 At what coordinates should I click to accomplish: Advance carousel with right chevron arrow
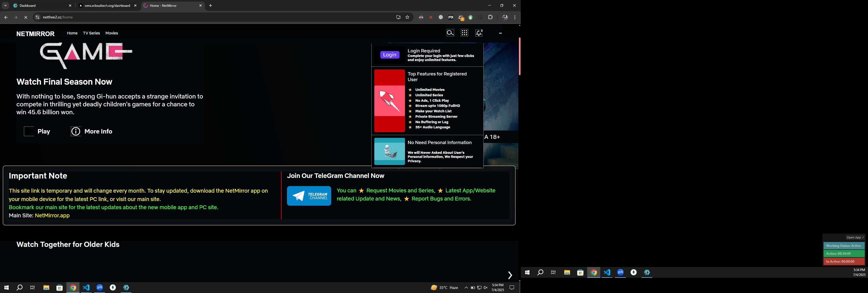(510, 275)
